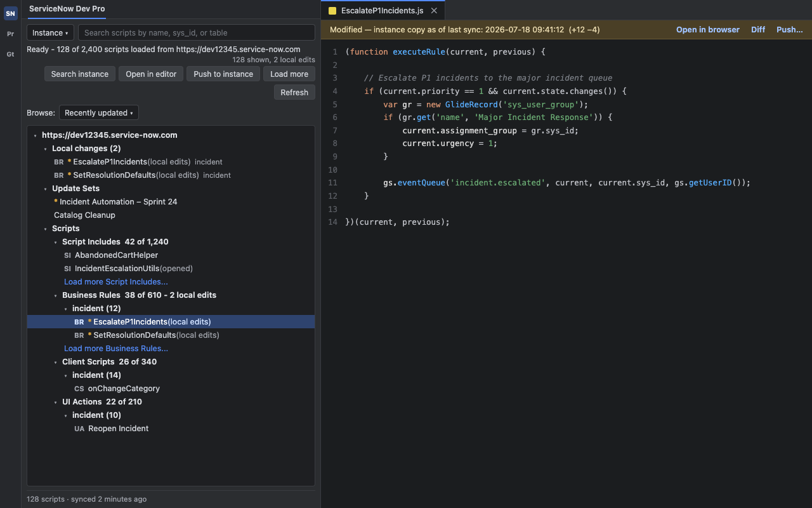812x508 pixels.
Task: Click the Open in browser link
Action: [x=708, y=30]
